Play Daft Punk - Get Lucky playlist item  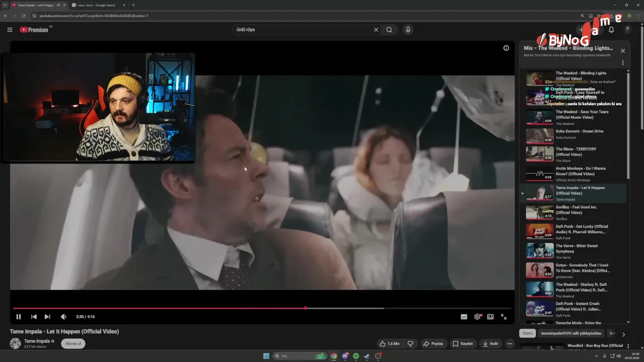pyautogui.click(x=573, y=232)
